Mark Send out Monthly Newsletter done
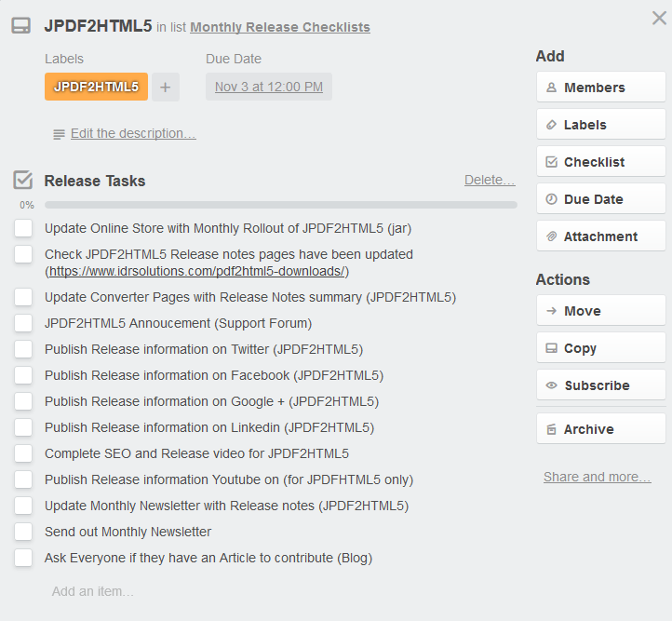 [x=23, y=532]
